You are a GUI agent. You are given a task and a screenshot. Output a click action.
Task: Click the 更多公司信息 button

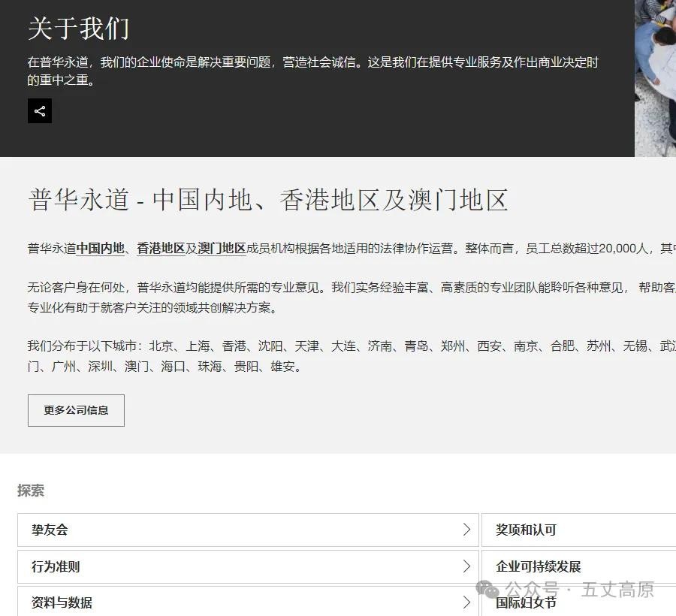pos(76,410)
